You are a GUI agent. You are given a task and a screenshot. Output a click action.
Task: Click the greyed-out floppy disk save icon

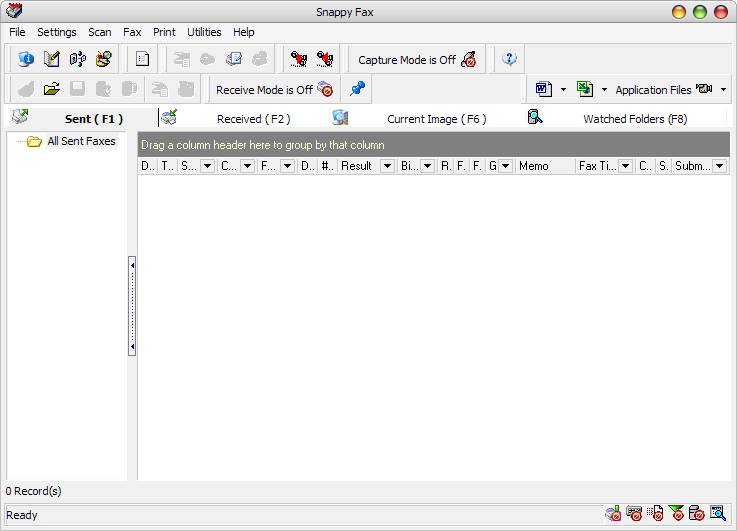78,89
